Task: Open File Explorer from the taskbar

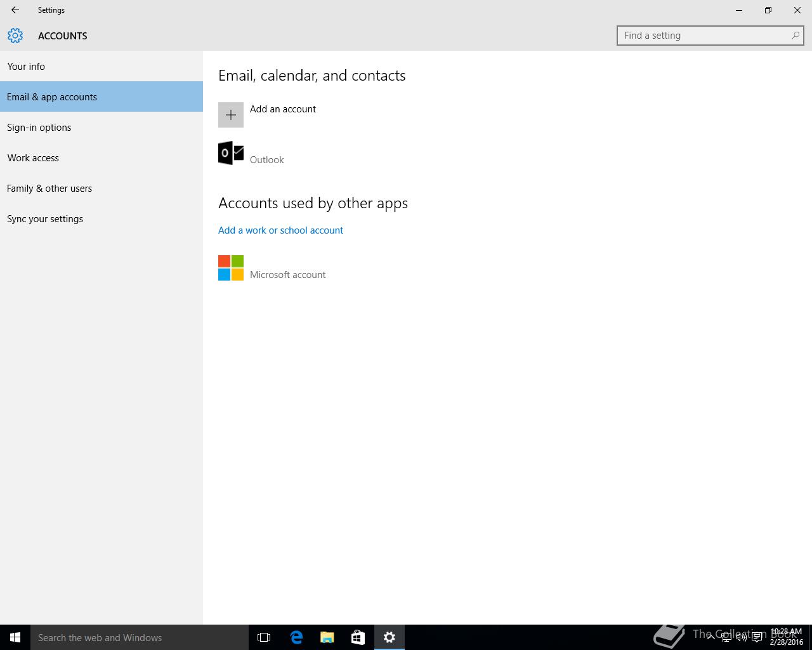Action: 327,637
